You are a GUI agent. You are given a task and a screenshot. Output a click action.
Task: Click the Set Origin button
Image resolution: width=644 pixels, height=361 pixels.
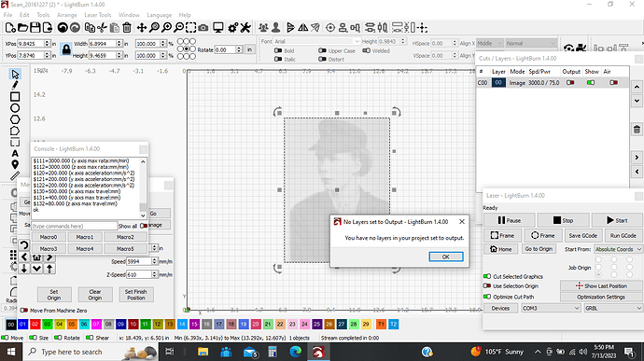point(54,295)
